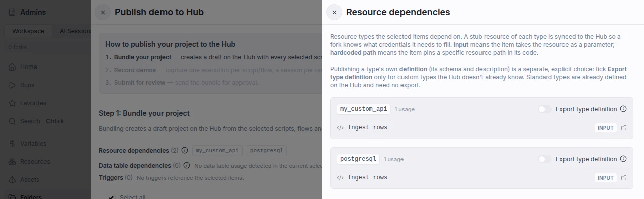
Task: Click the Runs play icon
Action: [x=12, y=85]
